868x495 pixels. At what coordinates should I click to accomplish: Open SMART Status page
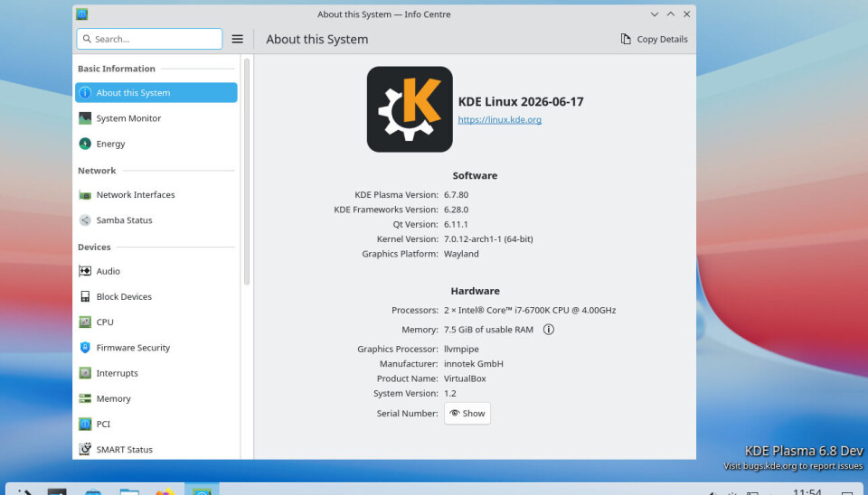[156, 449]
